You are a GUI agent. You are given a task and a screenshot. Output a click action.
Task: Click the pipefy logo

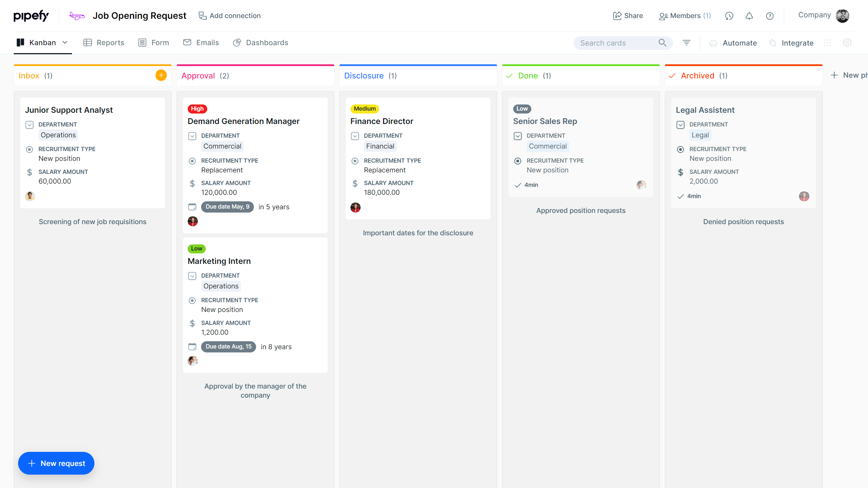pos(31,16)
